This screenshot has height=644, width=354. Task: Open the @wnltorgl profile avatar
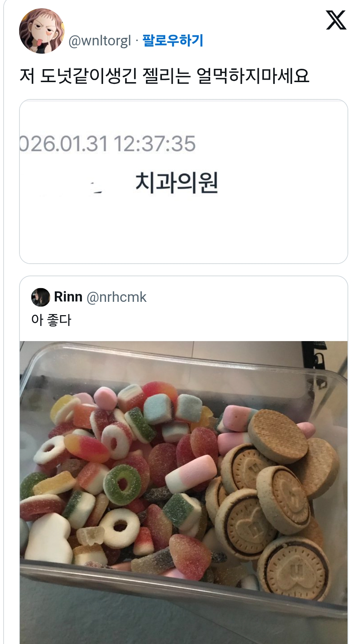tap(41, 31)
